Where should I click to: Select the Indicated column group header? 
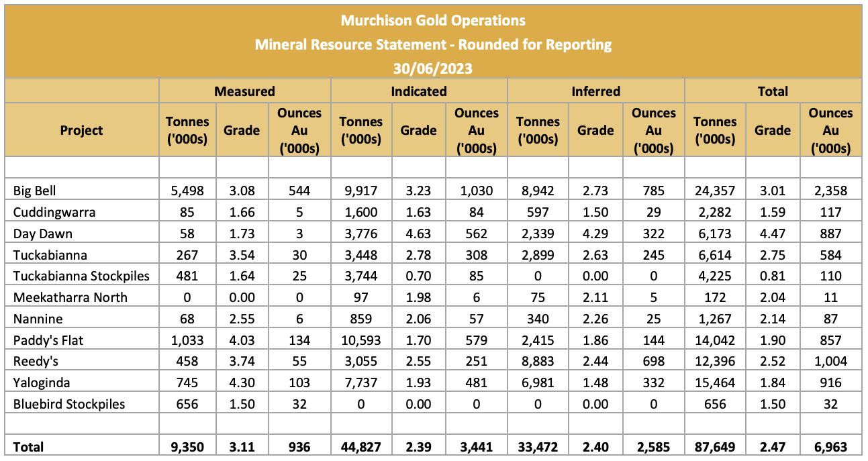tap(419, 91)
